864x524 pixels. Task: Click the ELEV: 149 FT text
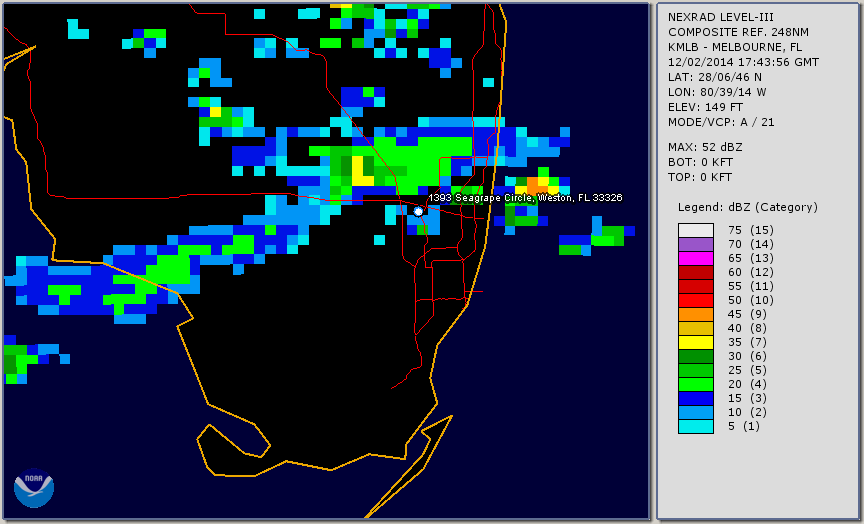click(705, 107)
